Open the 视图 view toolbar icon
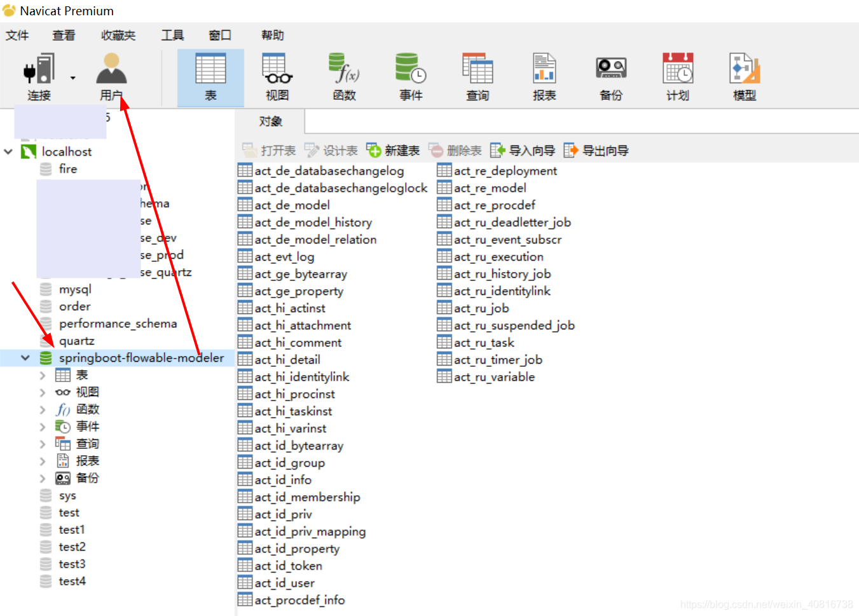 277,78
